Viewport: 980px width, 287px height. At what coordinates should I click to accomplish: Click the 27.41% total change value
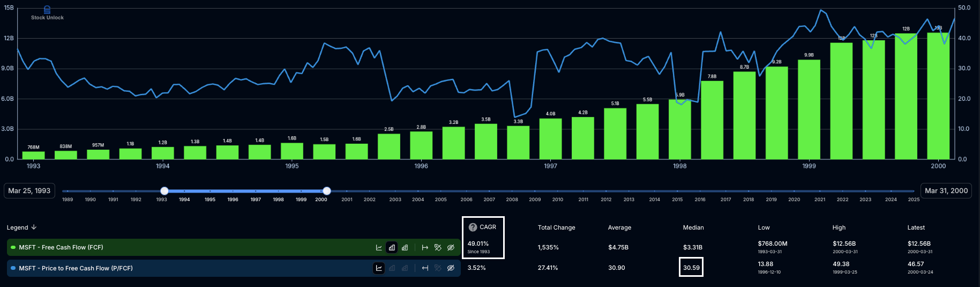point(548,268)
